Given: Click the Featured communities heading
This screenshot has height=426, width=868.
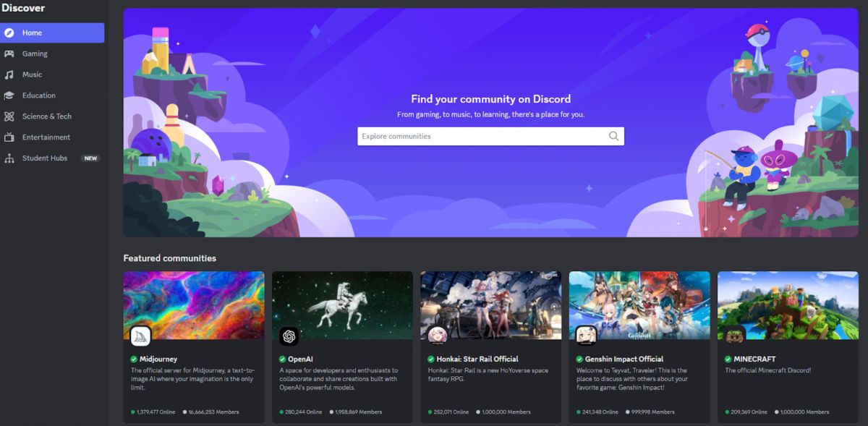Looking at the screenshot, I should pyautogui.click(x=170, y=258).
